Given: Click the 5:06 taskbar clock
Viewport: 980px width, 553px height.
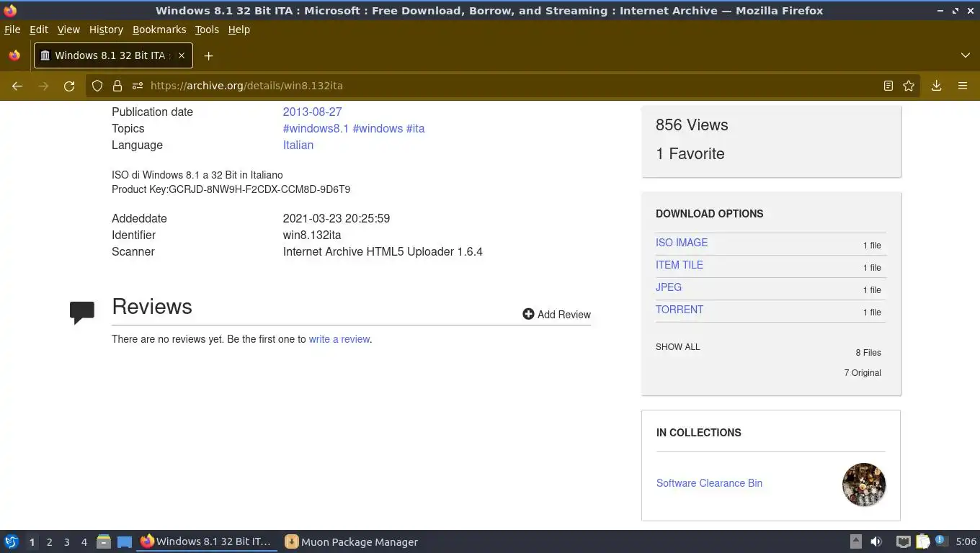Looking at the screenshot, I should click(966, 541).
